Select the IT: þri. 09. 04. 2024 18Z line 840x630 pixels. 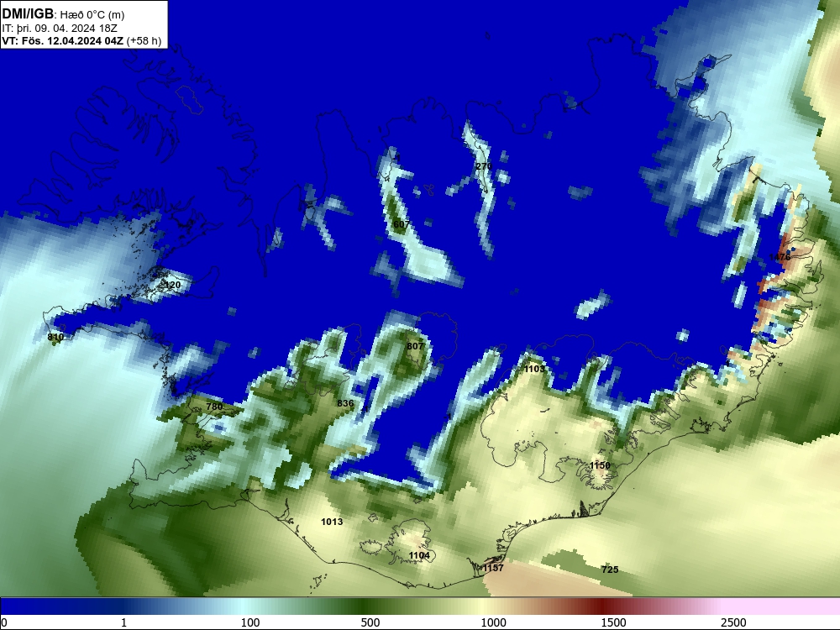[60, 29]
